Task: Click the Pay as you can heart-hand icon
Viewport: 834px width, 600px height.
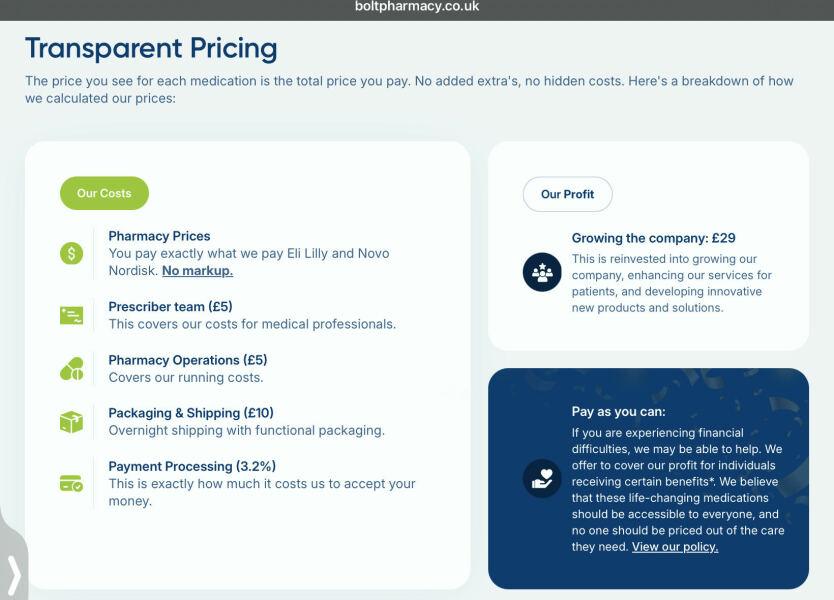Action: tap(542, 479)
